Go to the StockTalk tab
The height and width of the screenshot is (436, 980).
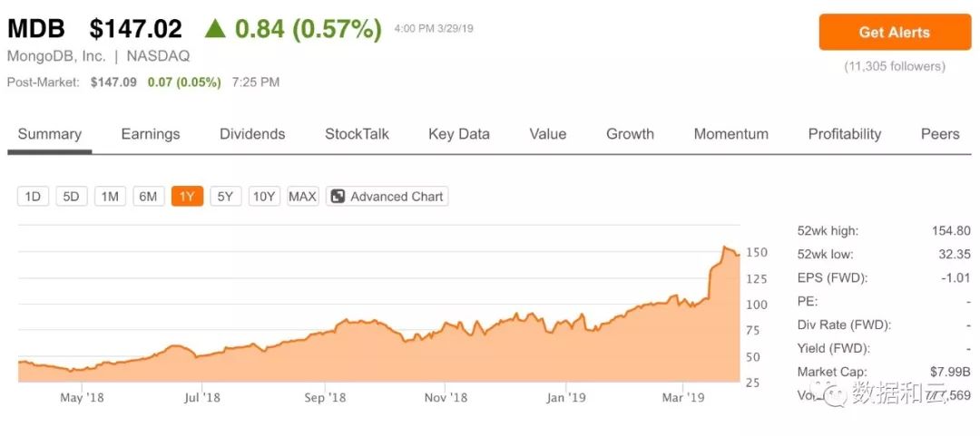click(x=357, y=134)
